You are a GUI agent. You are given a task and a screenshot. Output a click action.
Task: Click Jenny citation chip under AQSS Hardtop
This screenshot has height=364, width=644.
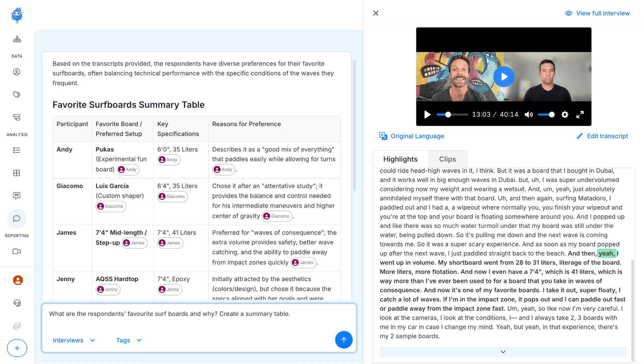point(108,290)
